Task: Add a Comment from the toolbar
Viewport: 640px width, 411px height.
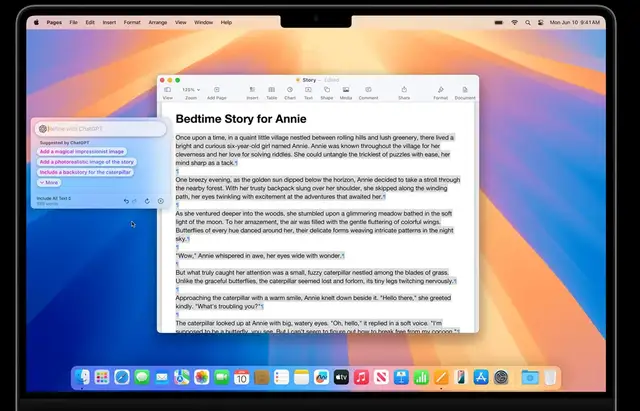Action: point(368,91)
